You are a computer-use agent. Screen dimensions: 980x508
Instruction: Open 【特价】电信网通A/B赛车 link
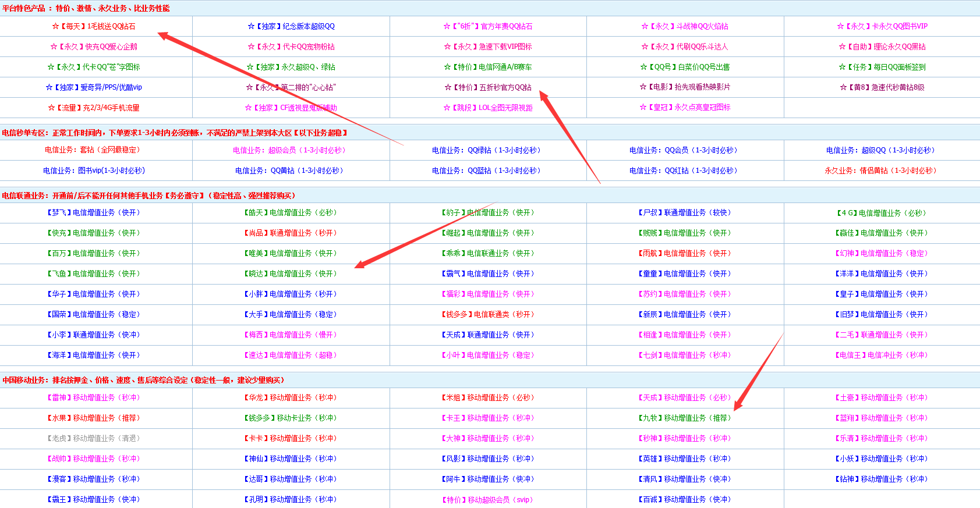pos(488,67)
